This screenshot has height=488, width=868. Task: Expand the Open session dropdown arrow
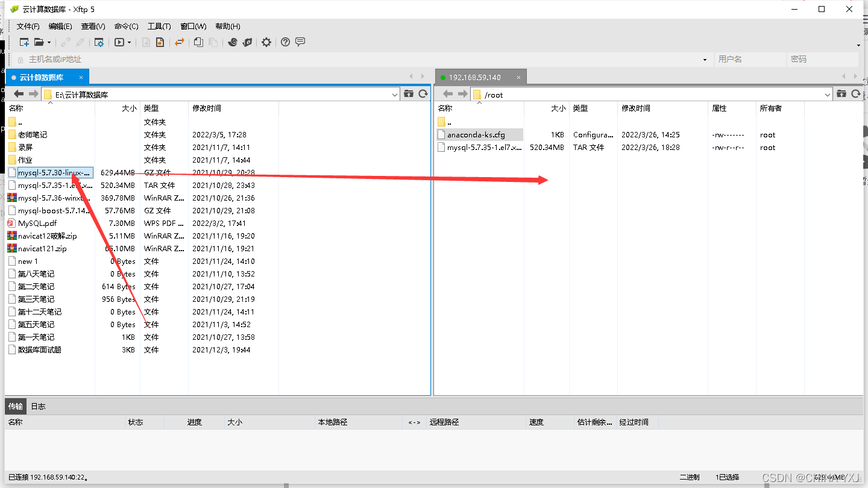[x=49, y=43]
